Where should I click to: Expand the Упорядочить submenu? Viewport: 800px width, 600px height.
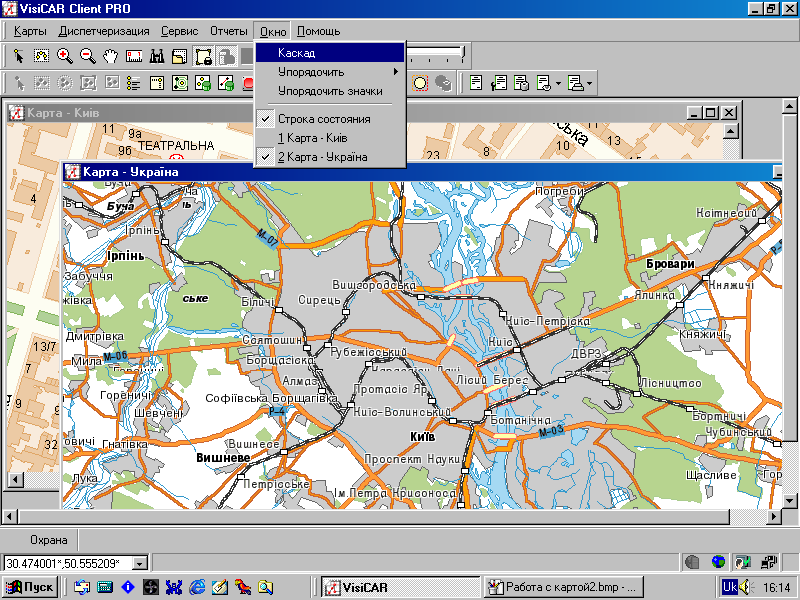click(330, 72)
